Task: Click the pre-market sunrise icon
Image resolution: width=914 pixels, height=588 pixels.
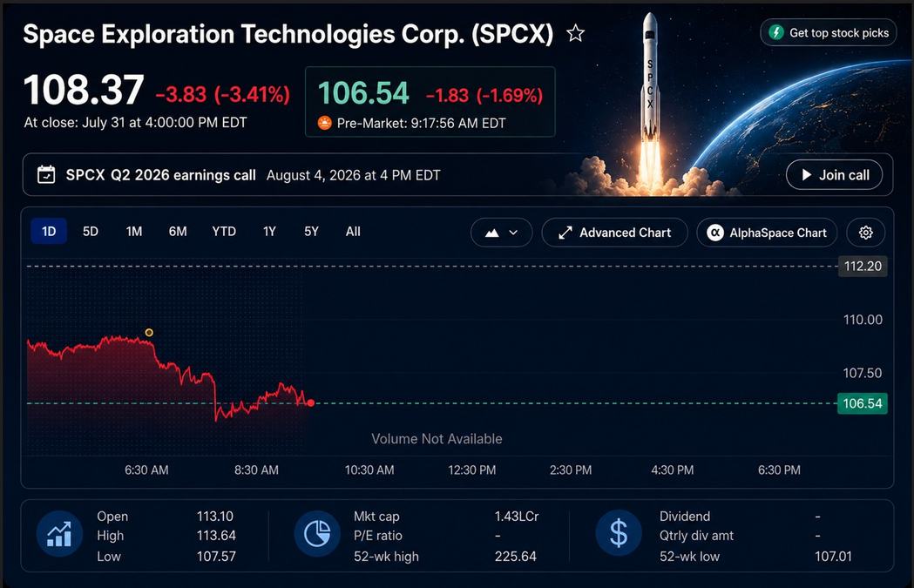Action: [325, 123]
